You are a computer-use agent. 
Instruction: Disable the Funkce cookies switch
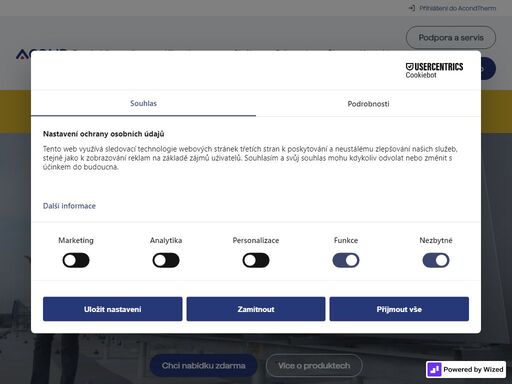click(346, 260)
